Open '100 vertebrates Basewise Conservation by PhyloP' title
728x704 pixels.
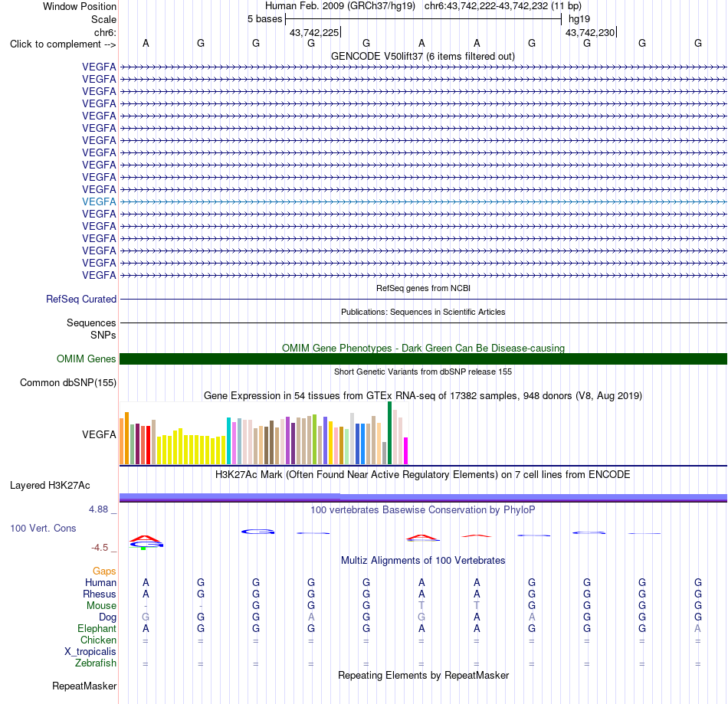tap(423, 510)
